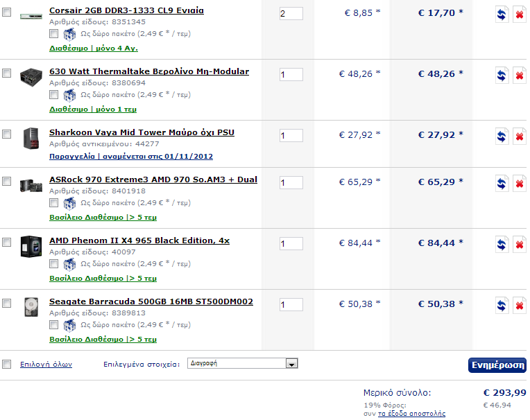Remove Sharkoon Vaya case with red X

click(520, 136)
